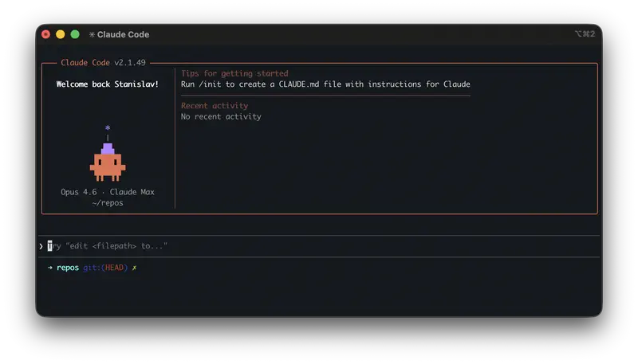Click the Claude mascot pixel-art character

(108, 163)
